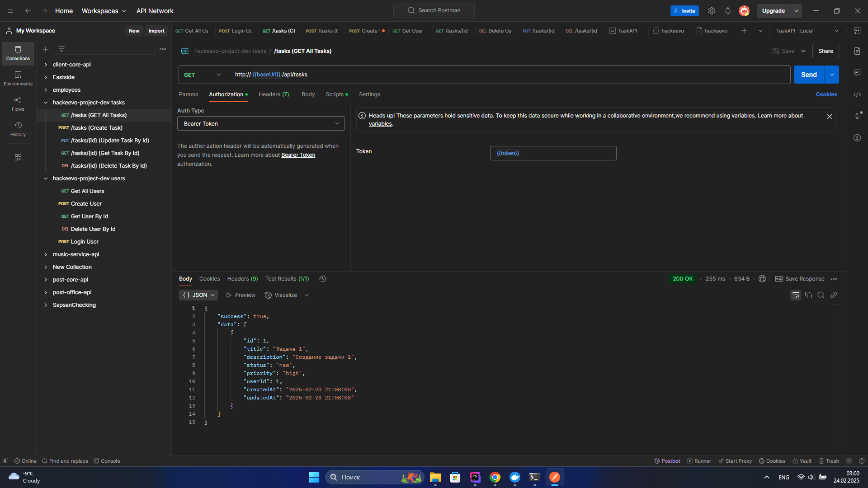Follow the Bearer Token documentation link

tap(298, 155)
